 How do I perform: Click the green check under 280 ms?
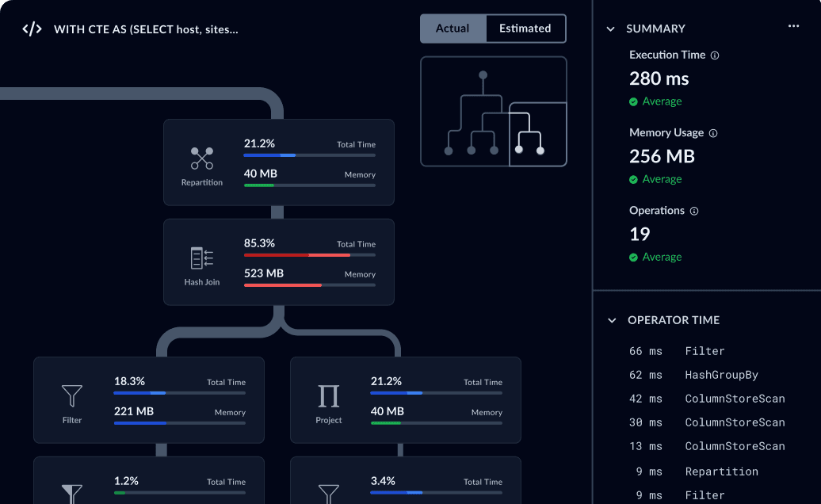pyautogui.click(x=633, y=101)
